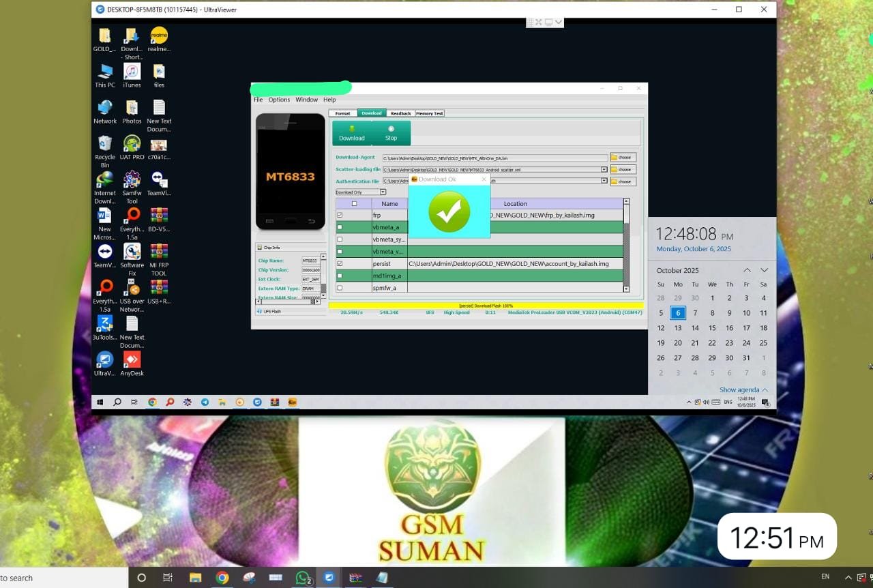
Task: Open the Options menu
Action: pos(279,100)
